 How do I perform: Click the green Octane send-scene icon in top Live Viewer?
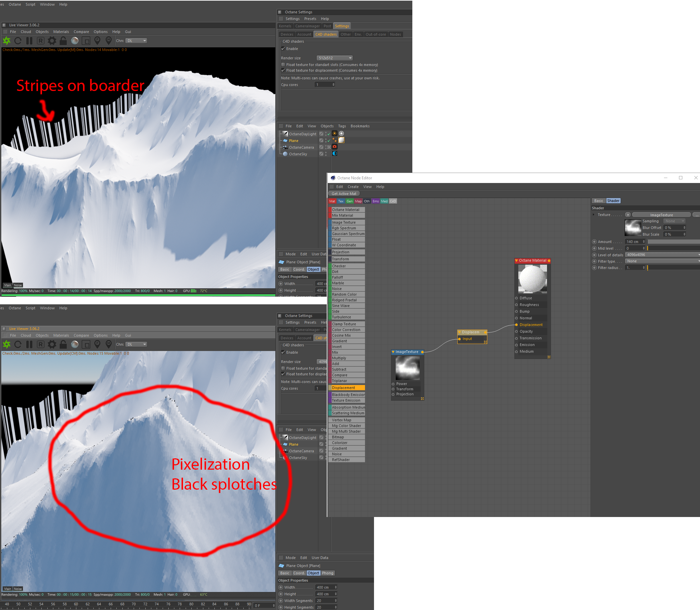(6, 41)
